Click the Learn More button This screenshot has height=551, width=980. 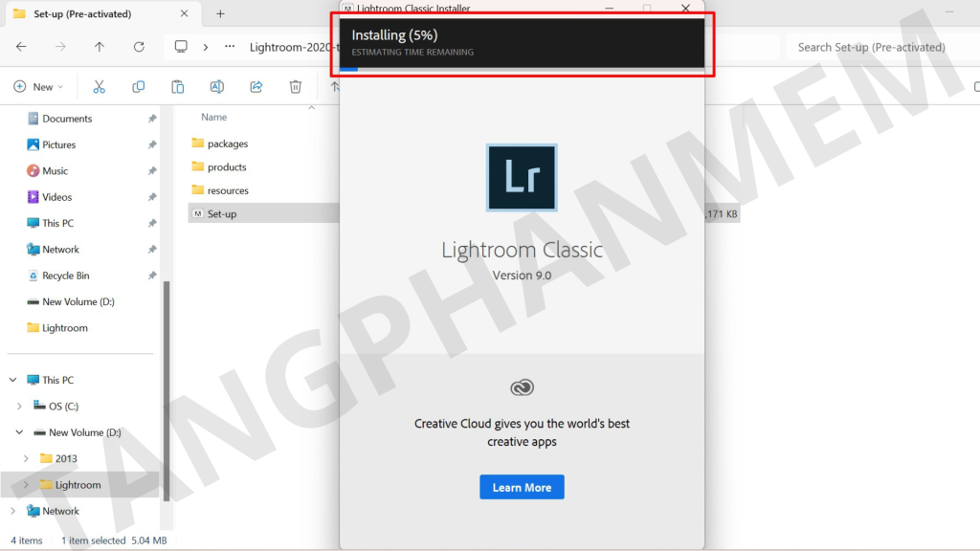[x=522, y=487]
